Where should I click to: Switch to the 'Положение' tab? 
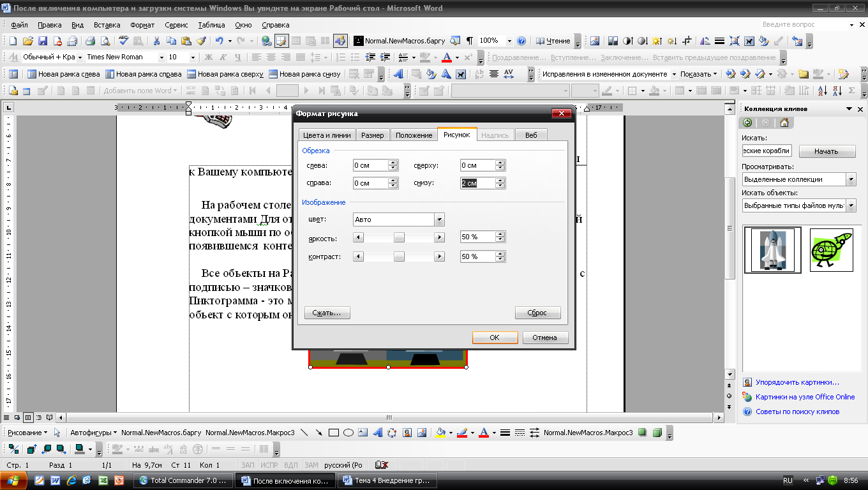click(x=414, y=135)
